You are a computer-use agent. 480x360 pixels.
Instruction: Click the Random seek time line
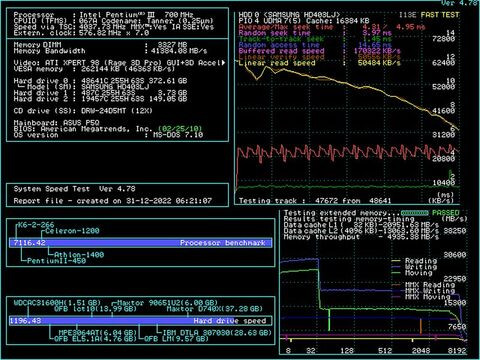coord(315,33)
